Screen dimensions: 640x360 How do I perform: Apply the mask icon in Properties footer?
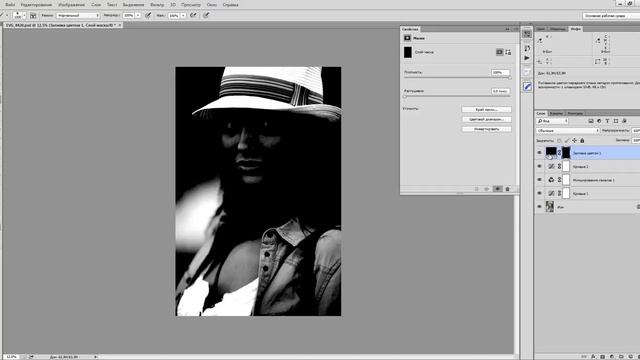click(487, 189)
